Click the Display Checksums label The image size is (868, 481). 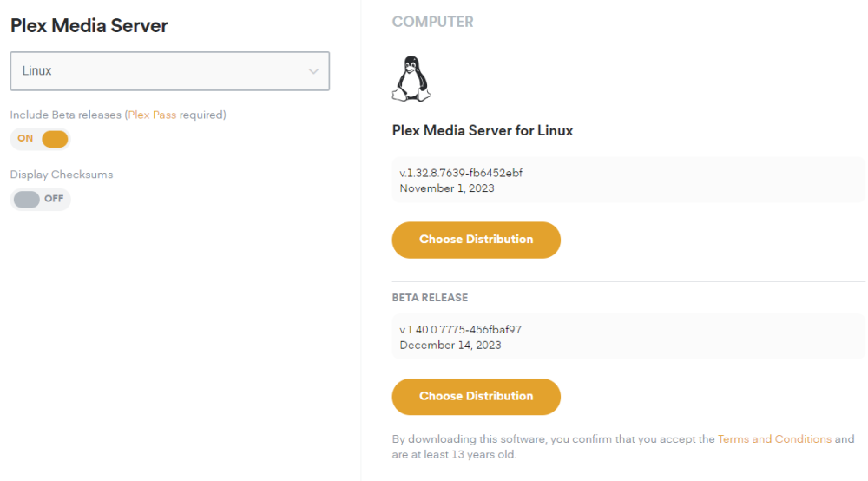tap(62, 175)
